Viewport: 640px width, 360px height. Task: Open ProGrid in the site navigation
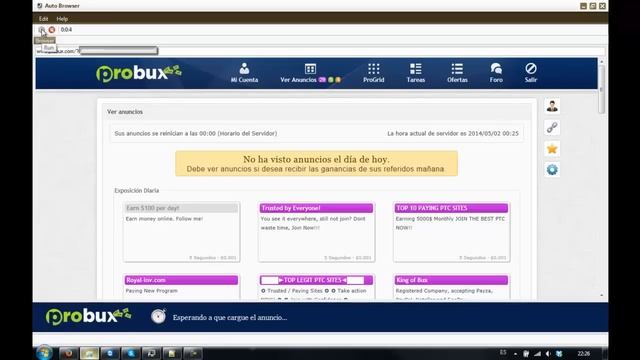pos(373,73)
